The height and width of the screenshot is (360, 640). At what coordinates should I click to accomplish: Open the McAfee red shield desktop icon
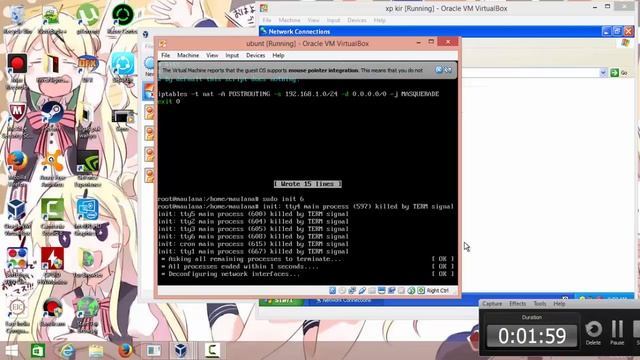[17, 113]
